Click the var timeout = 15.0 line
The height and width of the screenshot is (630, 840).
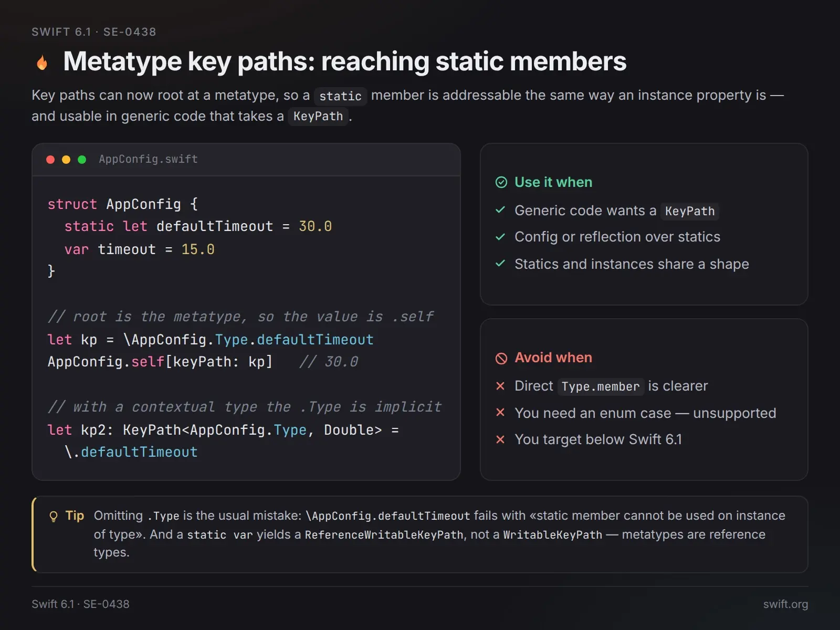click(x=139, y=249)
